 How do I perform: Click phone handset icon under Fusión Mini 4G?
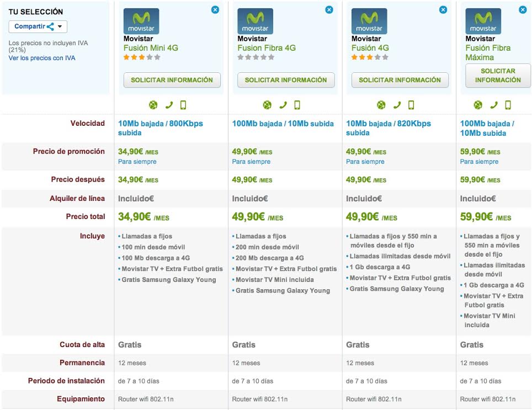click(169, 105)
